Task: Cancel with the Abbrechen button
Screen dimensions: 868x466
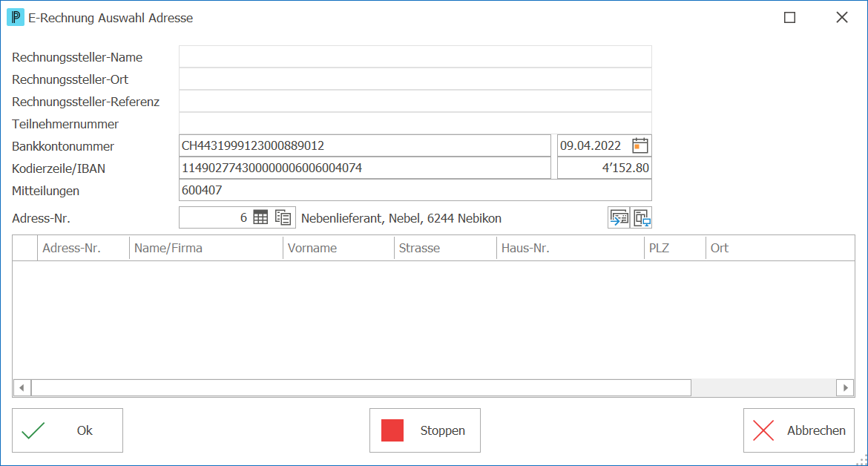Action: (x=799, y=430)
